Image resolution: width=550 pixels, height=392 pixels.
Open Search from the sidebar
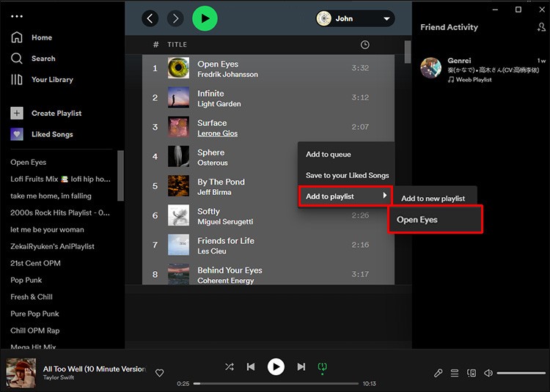[x=33, y=59]
